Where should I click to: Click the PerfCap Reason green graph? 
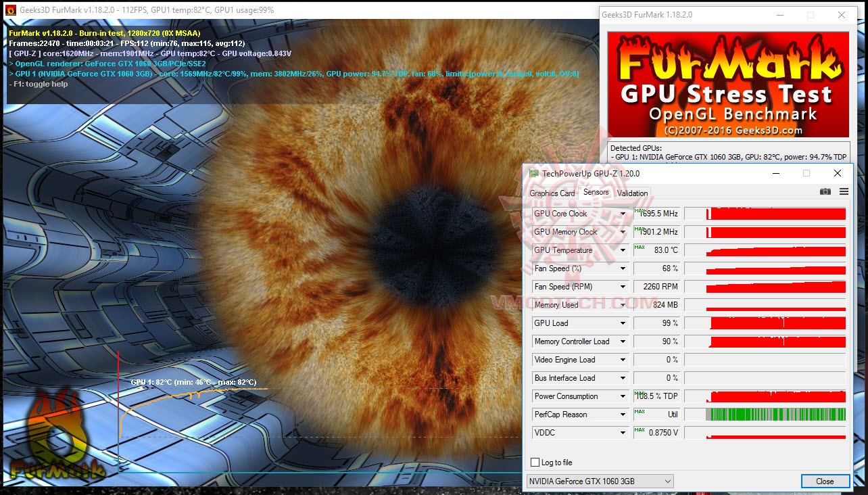[x=765, y=415]
